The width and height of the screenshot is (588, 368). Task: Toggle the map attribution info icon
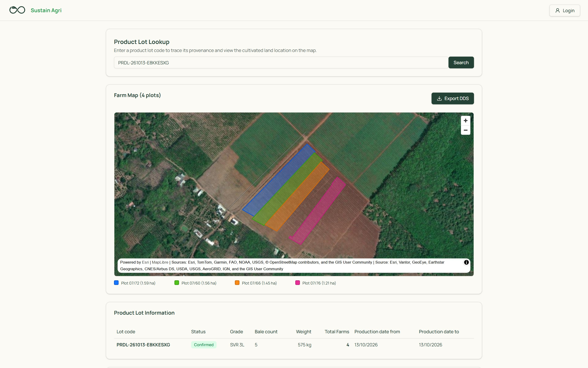coord(466,262)
